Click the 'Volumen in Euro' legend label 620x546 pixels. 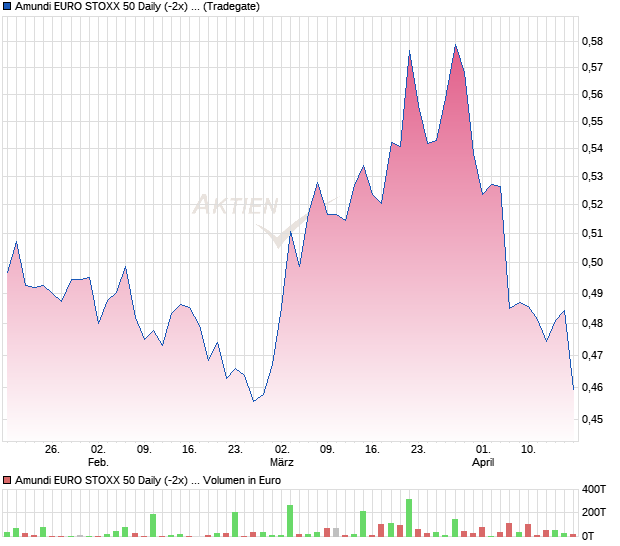(242, 480)
